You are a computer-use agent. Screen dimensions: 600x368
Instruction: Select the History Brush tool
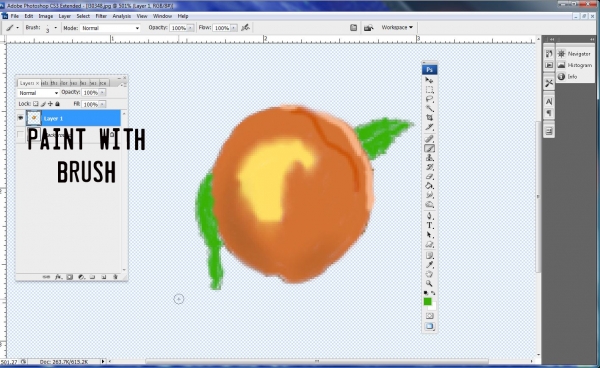[429, 167]
